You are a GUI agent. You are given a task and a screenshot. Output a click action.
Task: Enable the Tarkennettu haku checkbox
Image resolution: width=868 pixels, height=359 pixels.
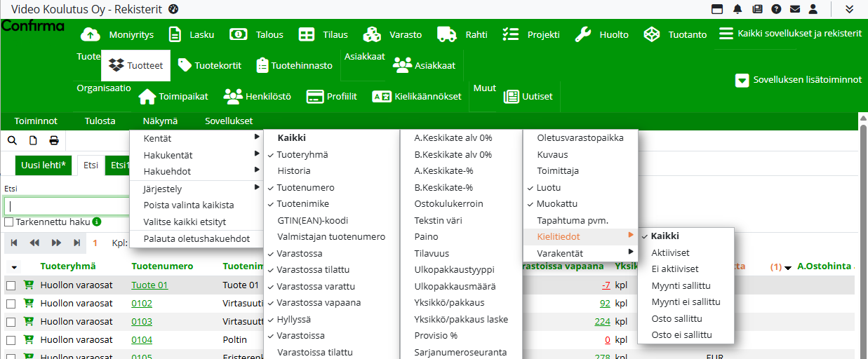pyautogui.click(x=9, y=222)
